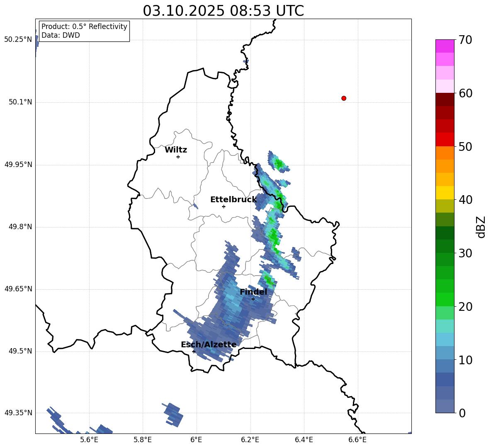Click the 49.35°N latitude label
Viewport: 491px width, 448px height.
18,413
